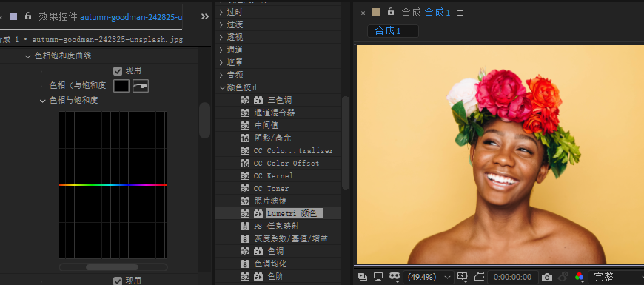Toggle mask and shape path visibility icon

395,277
